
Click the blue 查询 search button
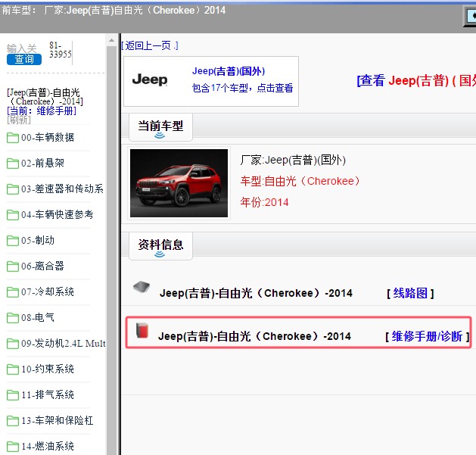(x=24, y=59)
